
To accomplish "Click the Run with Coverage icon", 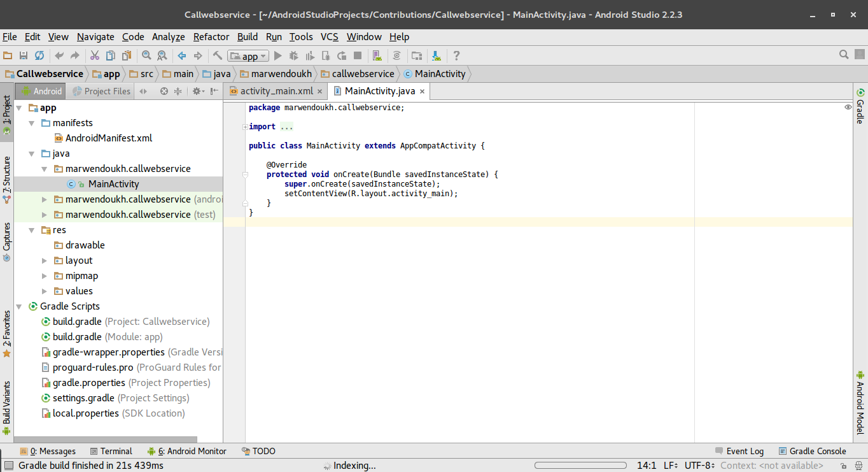I will tap(310, 56).
